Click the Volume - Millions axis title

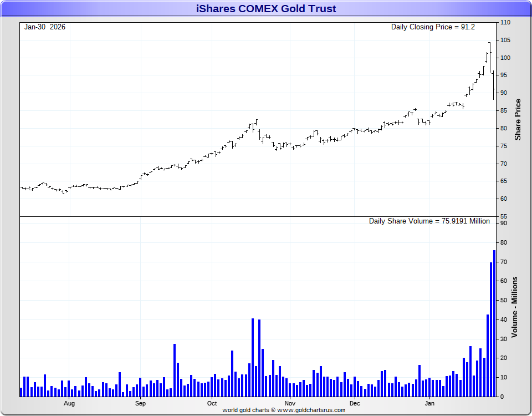pos(514,307)
